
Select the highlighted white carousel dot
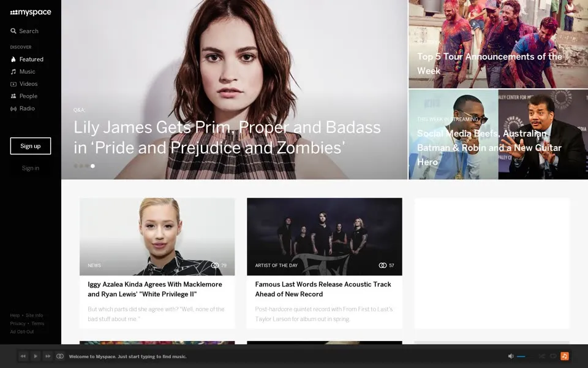point(92,166)
